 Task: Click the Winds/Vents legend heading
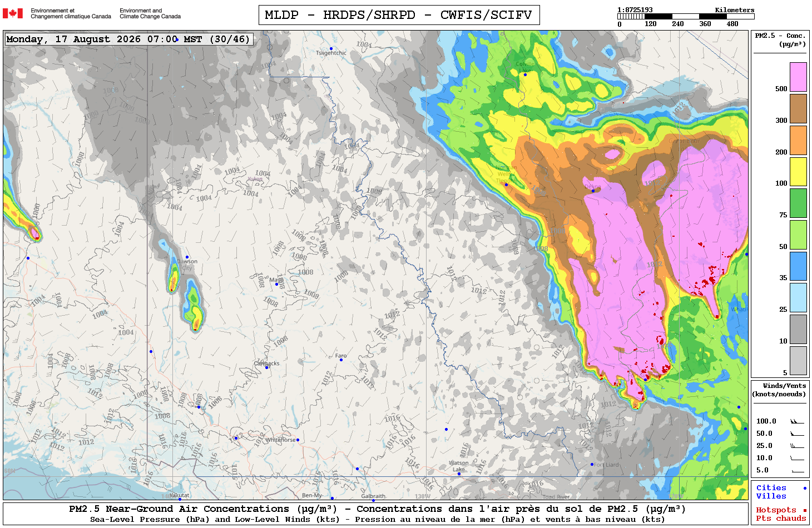point(779,390)
